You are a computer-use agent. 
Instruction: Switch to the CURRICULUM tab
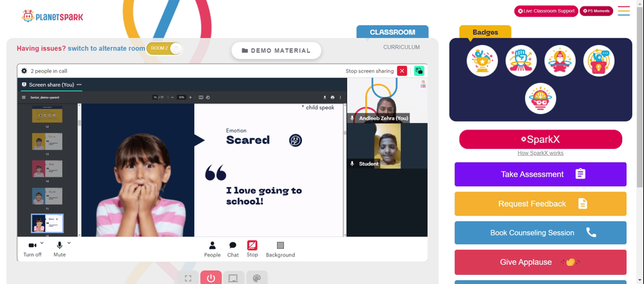[x=401, y=47]
